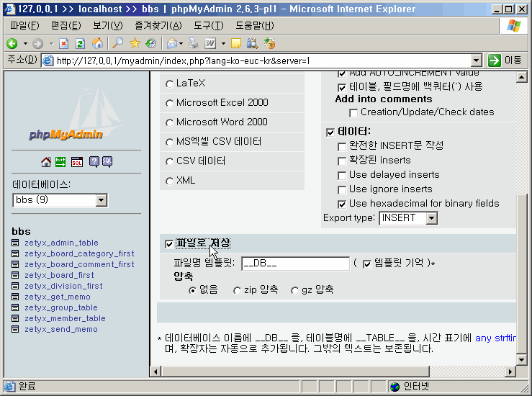Open the Back button history dropdown arrow
532x396 pixels.
click(25, 43)
